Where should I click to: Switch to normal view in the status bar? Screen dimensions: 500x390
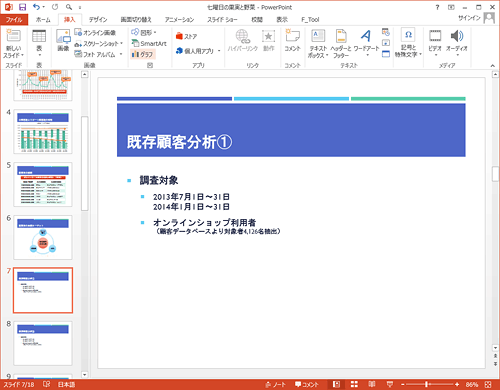click(336, 384)
